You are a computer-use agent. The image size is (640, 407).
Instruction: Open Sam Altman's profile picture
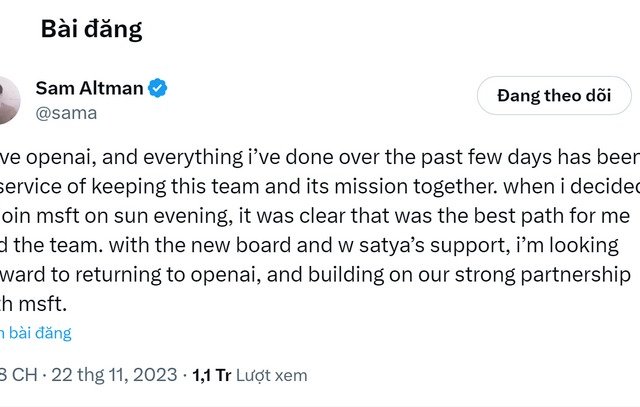[x=7, y=100]
